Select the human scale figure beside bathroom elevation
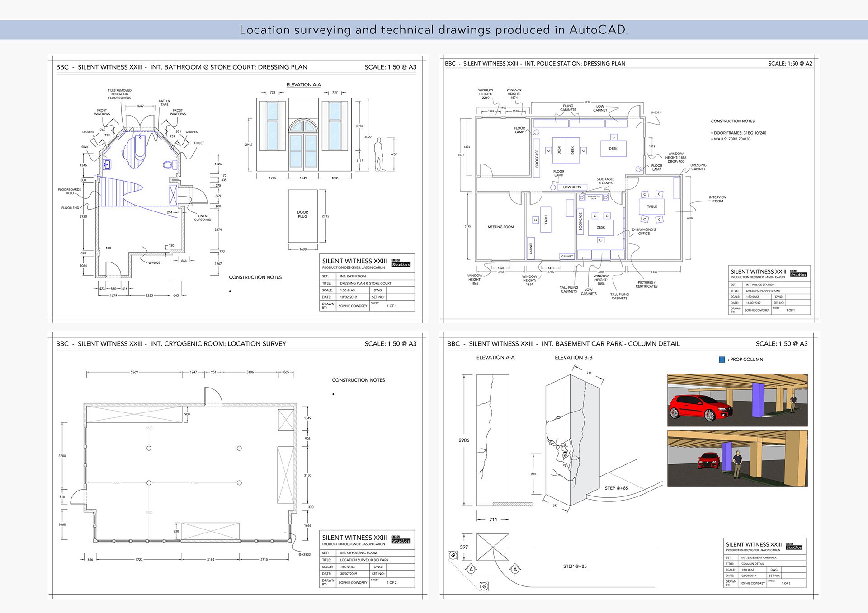The width and height of the screenshot is (868, 613). (379, 154)
